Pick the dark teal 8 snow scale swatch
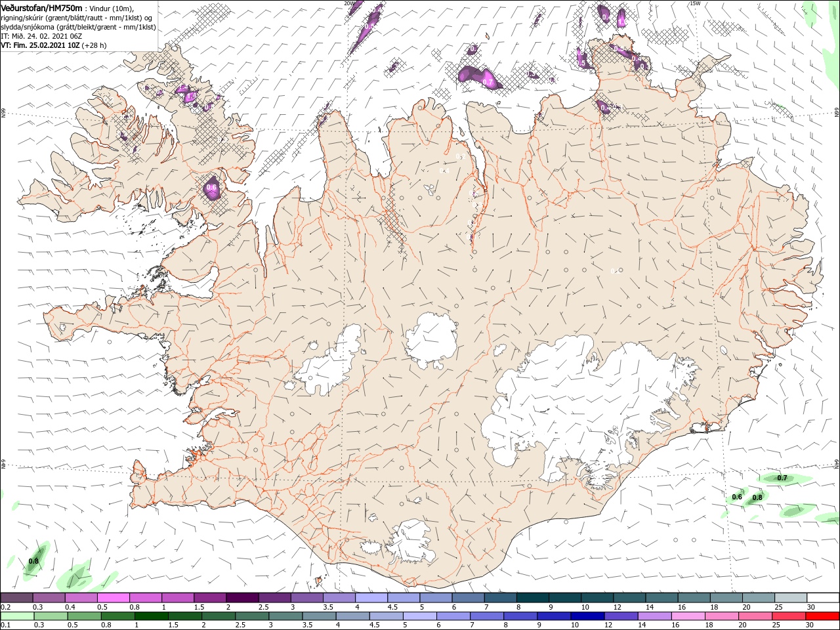 click(532, 597)
